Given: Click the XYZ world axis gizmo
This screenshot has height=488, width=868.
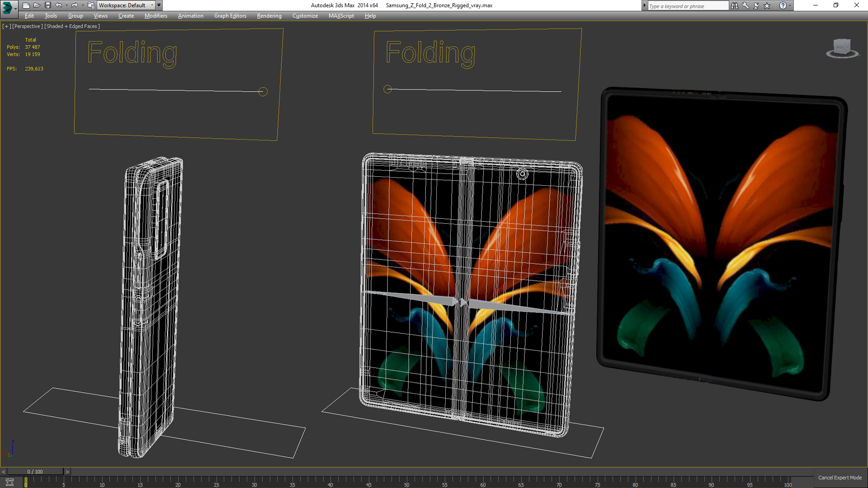Looking at the screenshot, I should tap(8, 449).
